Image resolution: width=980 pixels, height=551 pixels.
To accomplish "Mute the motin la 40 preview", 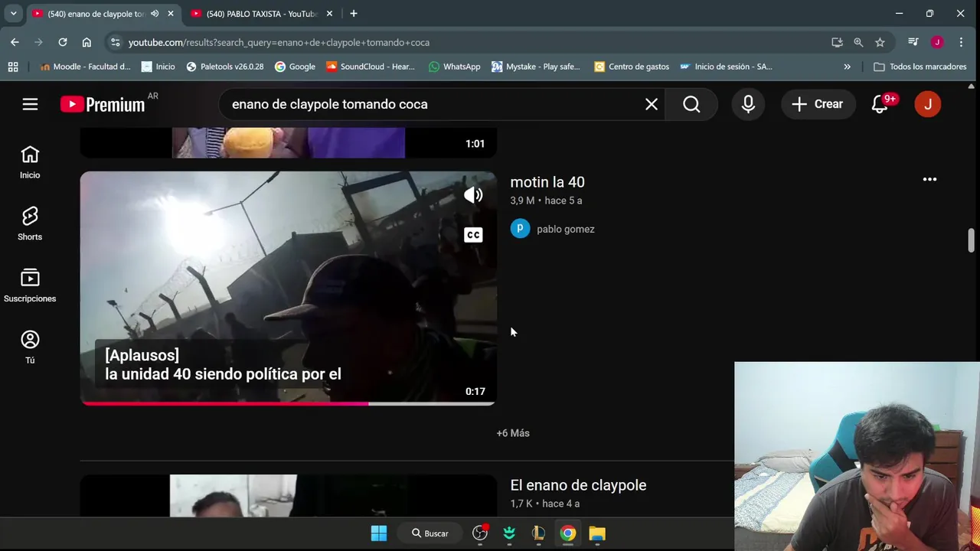I will [x=473, y=194].
